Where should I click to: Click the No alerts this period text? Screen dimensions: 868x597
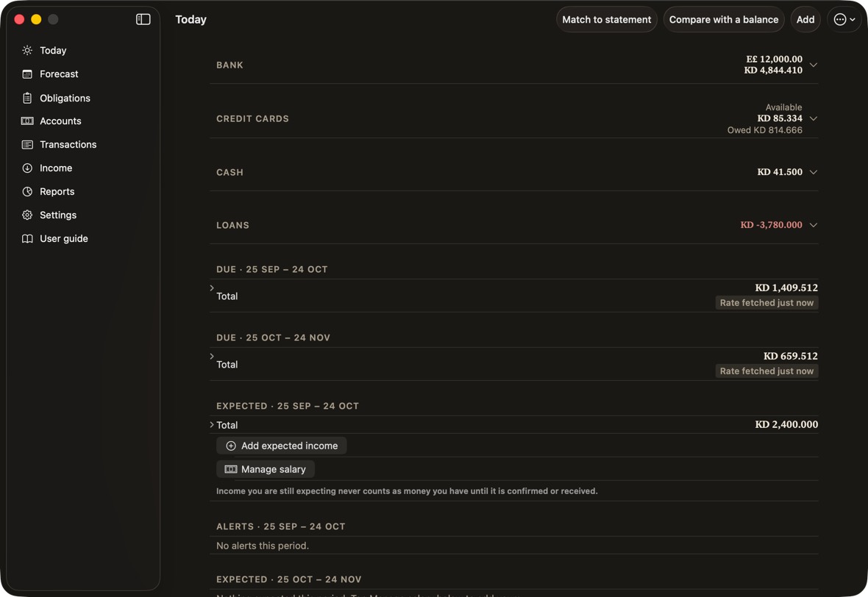263,546
